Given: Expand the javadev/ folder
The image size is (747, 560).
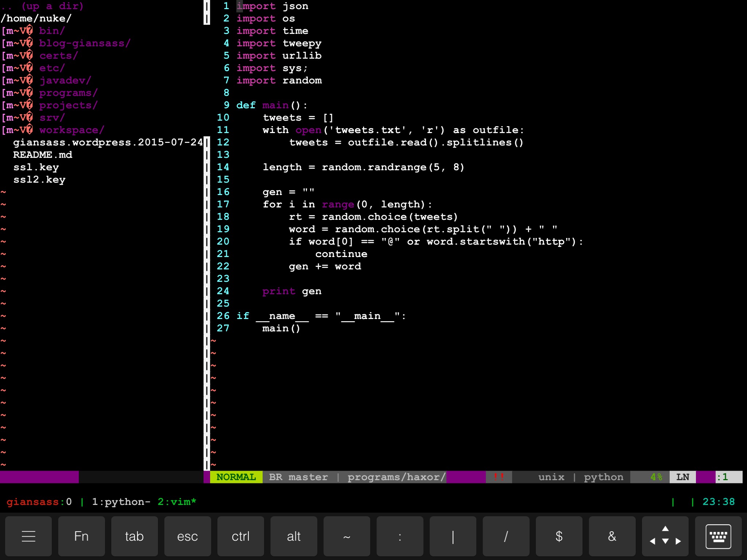Looking at the screenshot, I should tap(65, 81).
